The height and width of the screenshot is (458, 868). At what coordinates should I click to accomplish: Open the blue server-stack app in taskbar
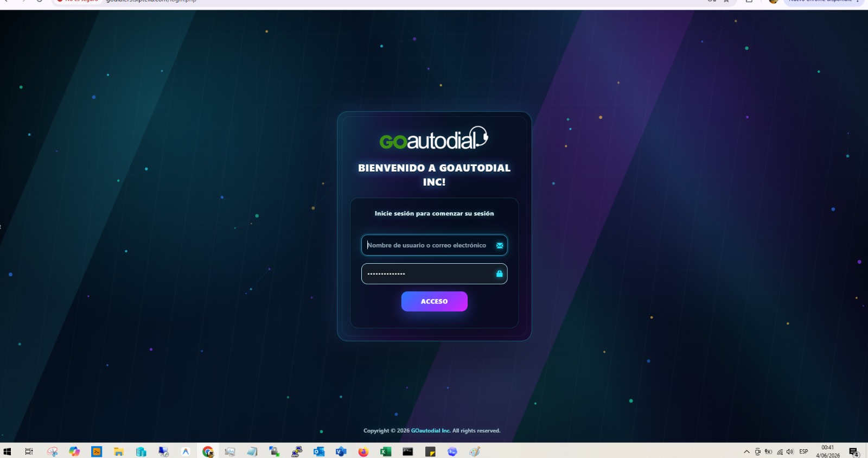click(x=141, y=451)
